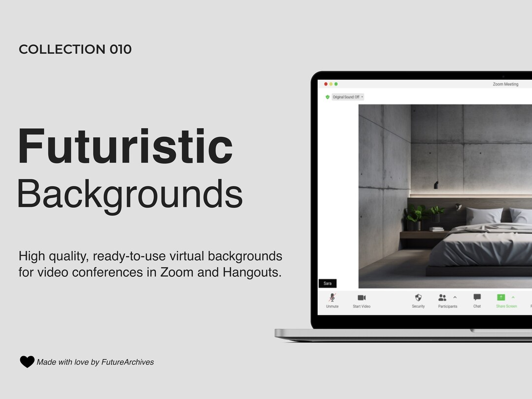Expand the Participants chevron menu

point(455,297)
